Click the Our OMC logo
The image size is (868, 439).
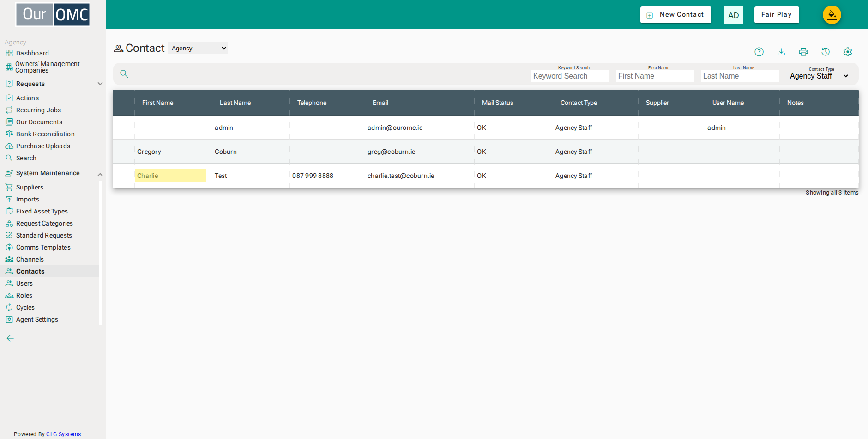(x=53, y=14)
